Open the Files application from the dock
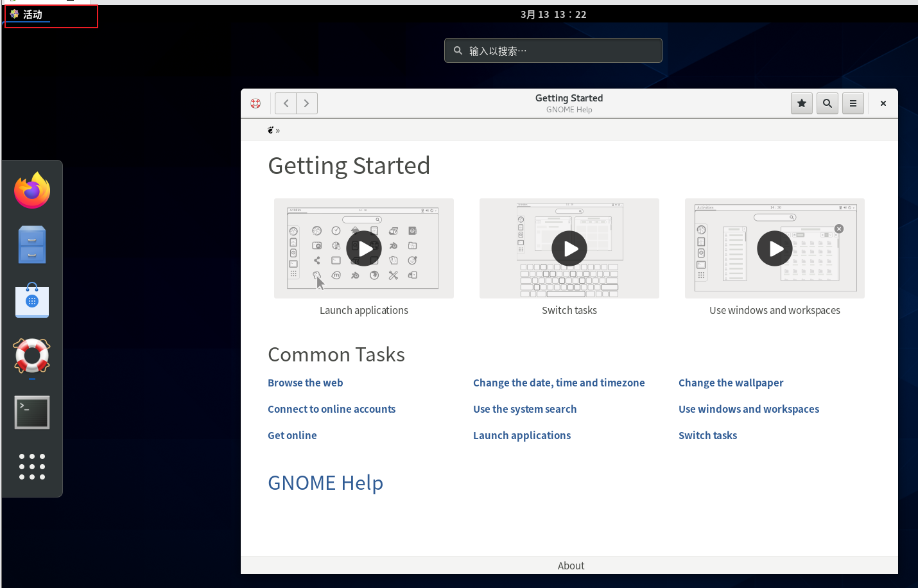Screen dimensions: 918x588 (x=31, y=245)
